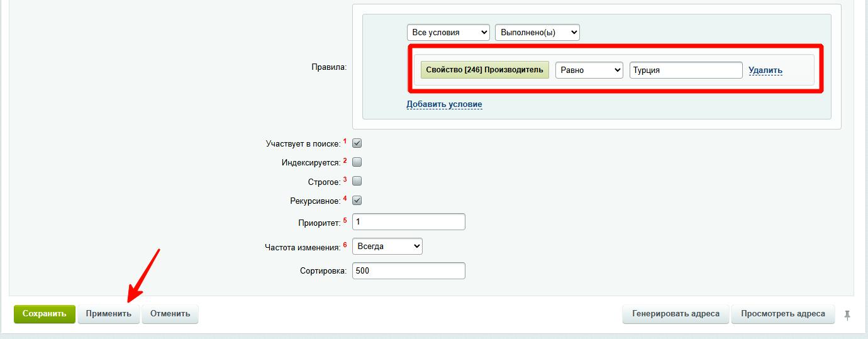Click the 'Применить' button
This screenshot has height=339, width=868.
pos(109,314)
